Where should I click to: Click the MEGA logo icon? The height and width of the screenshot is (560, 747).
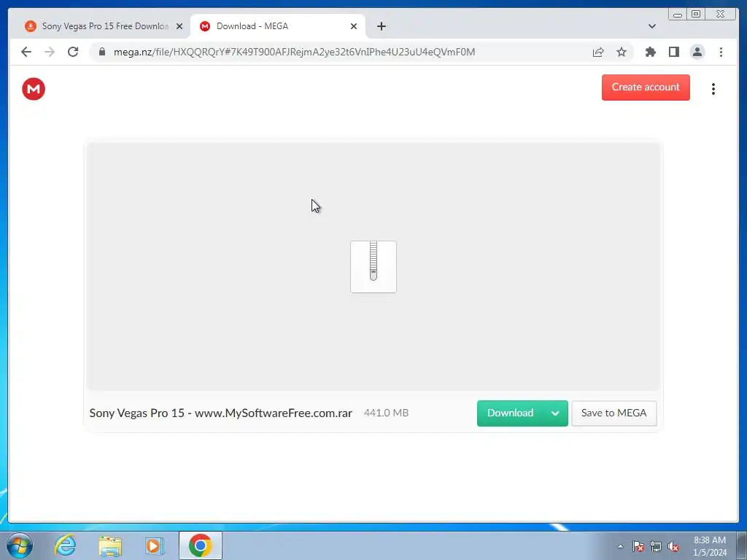[34, 89]
